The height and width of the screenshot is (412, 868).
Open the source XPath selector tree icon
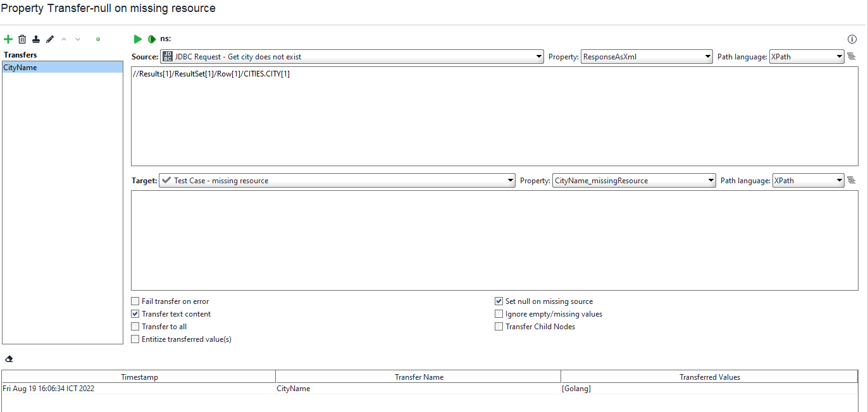(x=852, y=56)
